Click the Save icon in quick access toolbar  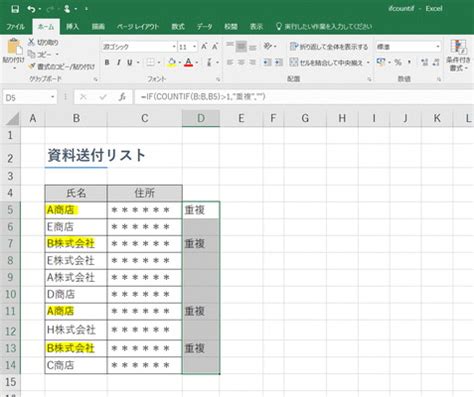pyautogui.click(x=15, y=9)
